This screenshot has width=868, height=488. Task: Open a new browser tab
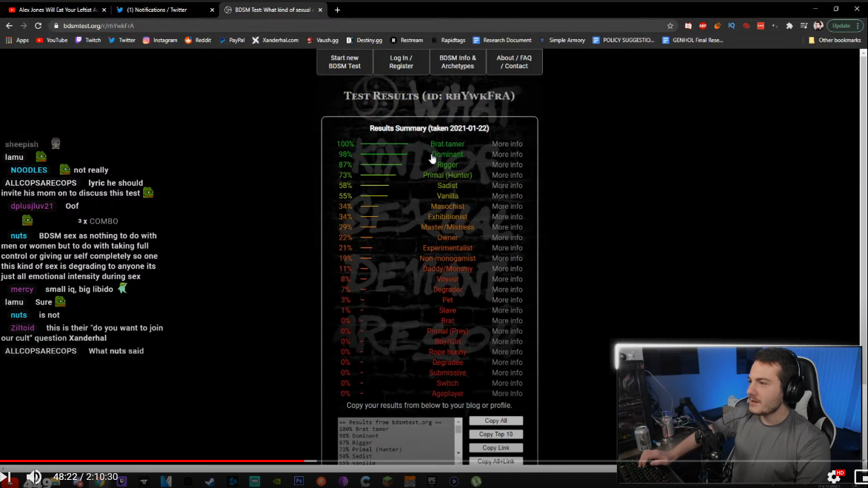pyautogui.click(x=337, y=10)
